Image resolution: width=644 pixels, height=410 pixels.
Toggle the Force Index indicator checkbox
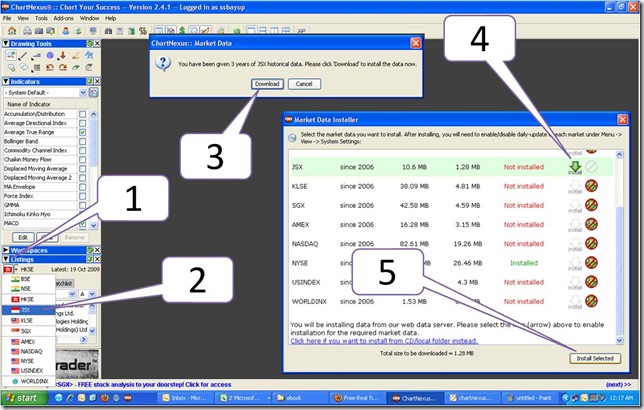[83, 196]
